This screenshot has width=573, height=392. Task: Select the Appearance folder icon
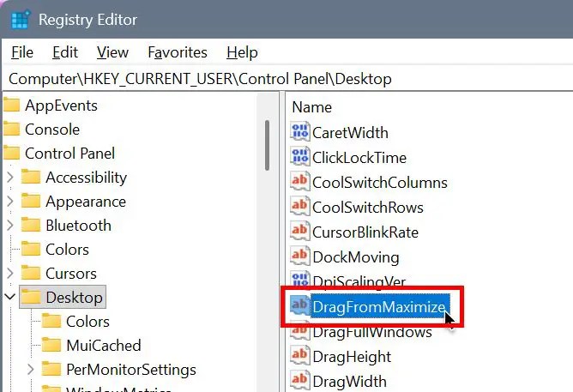point(31,201)
